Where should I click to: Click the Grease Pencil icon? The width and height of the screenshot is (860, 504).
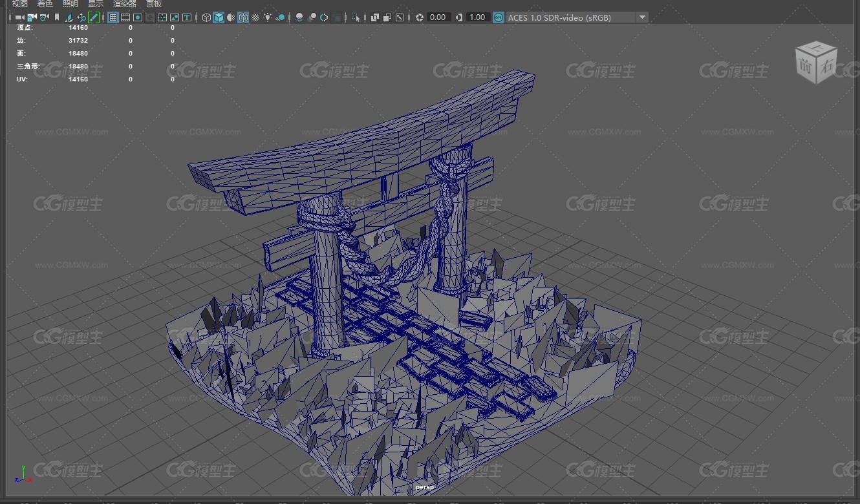click(94, 17)
